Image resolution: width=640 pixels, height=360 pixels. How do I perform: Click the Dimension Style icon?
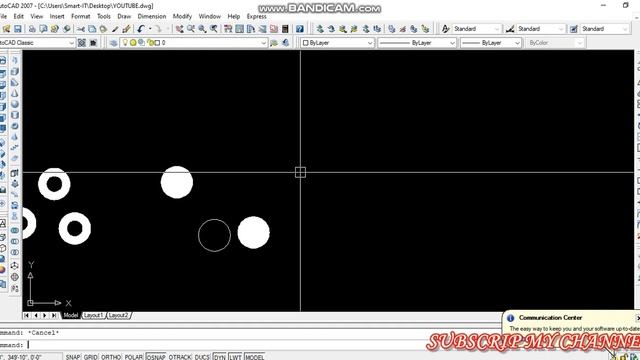(x=510, y=29)
